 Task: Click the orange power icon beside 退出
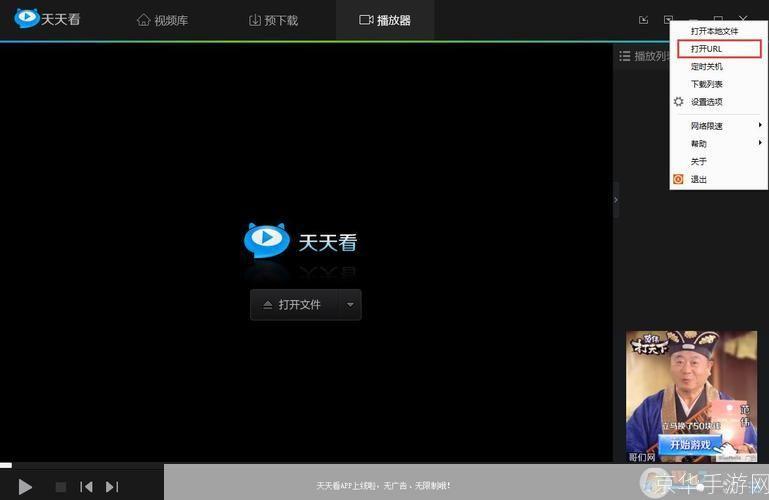[678, 179]
